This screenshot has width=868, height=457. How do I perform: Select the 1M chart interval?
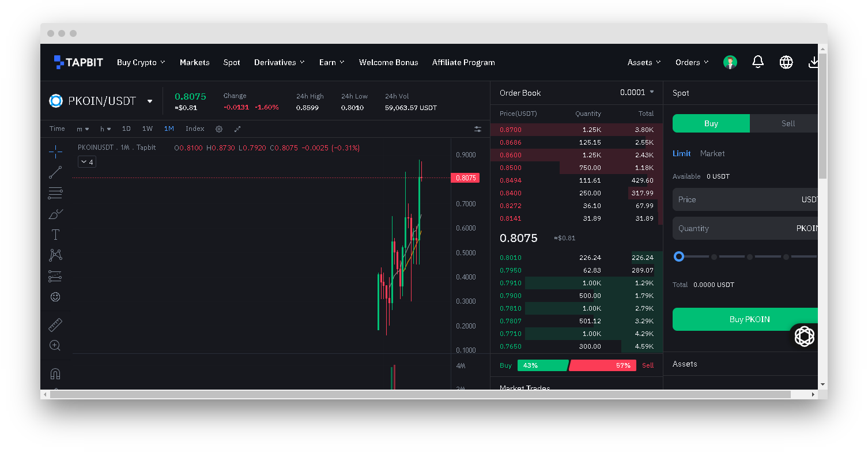[x=169, y=129]
